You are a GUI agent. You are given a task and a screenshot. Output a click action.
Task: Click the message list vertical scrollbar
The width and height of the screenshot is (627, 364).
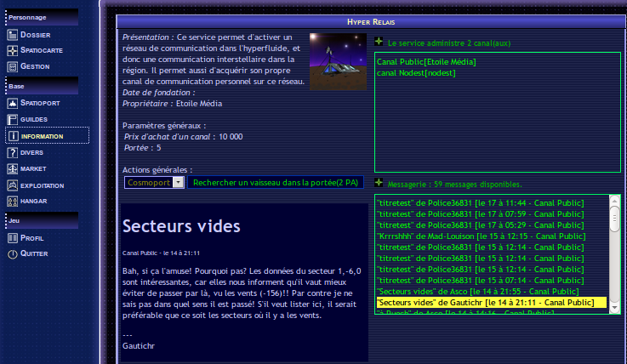click(x=614, y=255)
